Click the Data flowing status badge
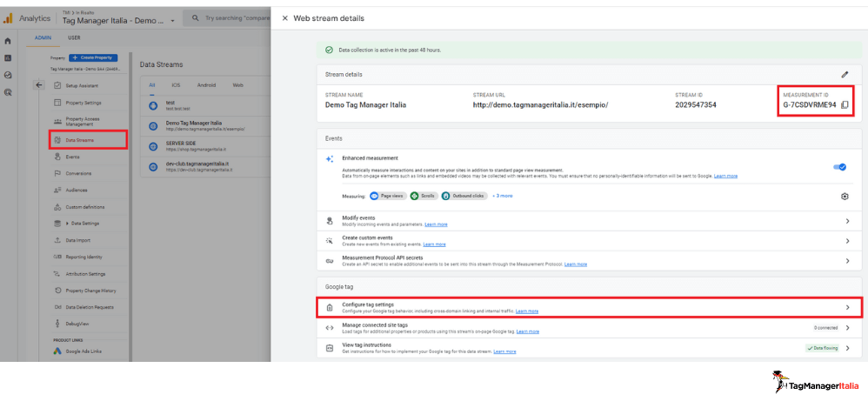868x401 pixels. 822,348
